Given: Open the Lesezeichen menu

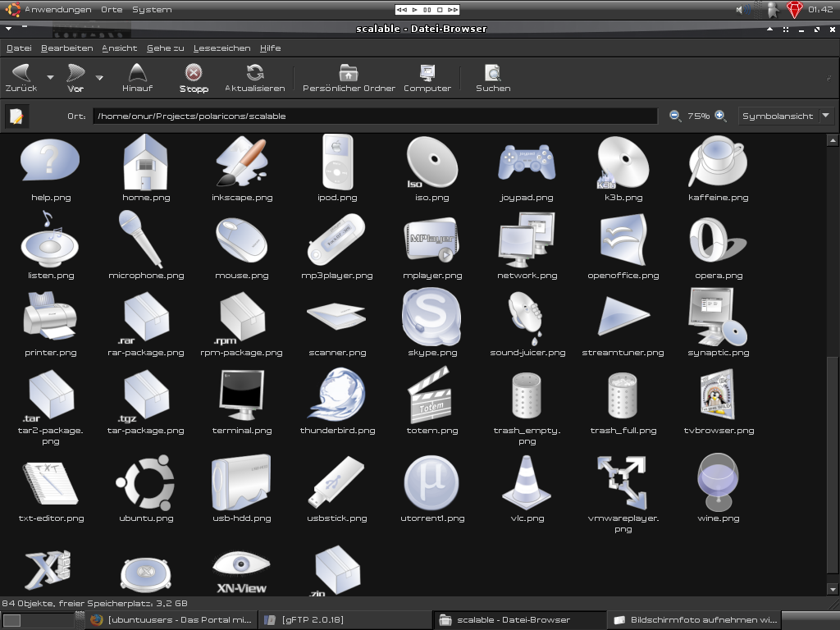Looking at the screenshot, I should [221, 48].
